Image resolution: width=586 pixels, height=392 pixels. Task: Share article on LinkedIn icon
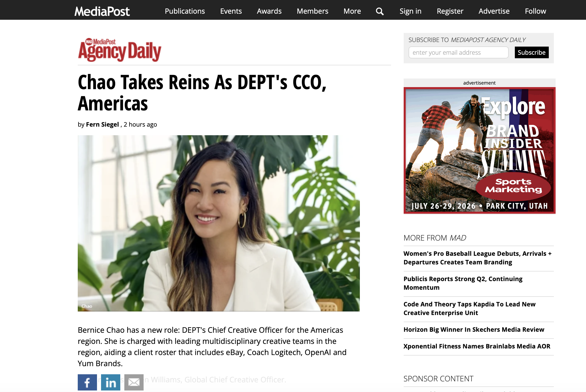click(110, 382)
